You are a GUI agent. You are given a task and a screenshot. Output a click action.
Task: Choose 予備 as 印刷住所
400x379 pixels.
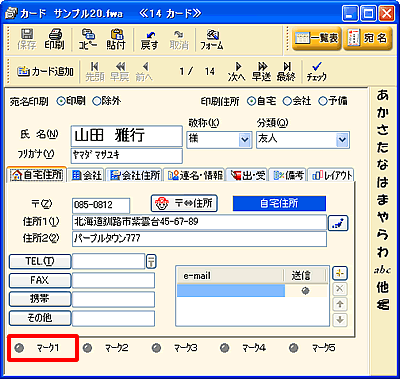pyautogui.click(x=323, y=101)
